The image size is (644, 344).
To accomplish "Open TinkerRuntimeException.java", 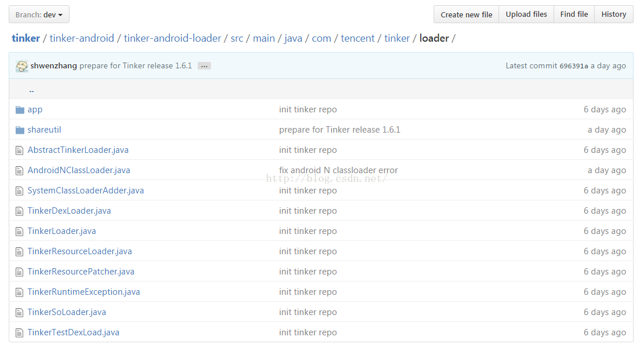I will coord(84,292).
